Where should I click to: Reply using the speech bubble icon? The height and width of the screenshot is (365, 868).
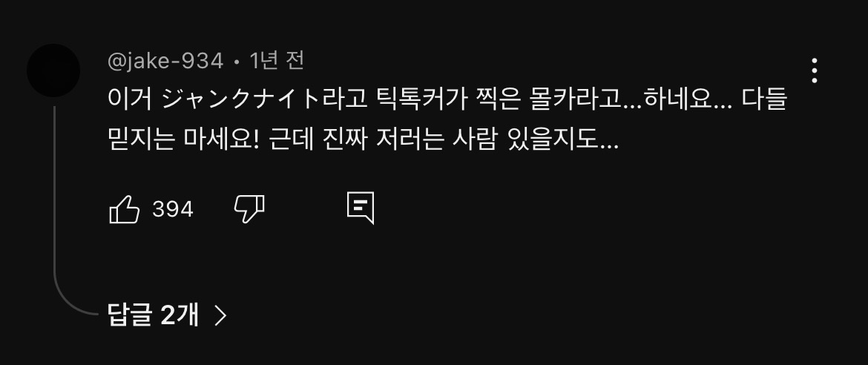tap(361, 208)
